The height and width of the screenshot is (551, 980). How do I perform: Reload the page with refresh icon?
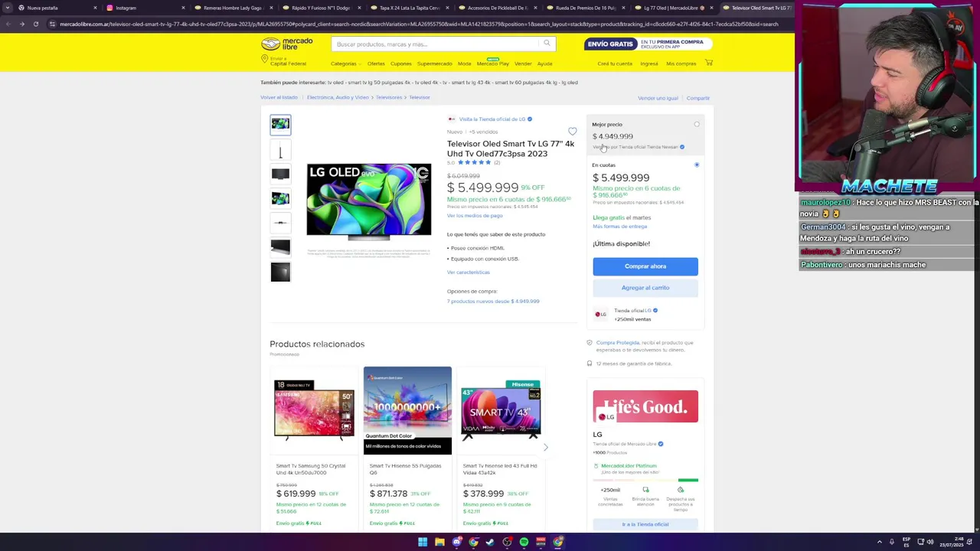pos(35,24)
